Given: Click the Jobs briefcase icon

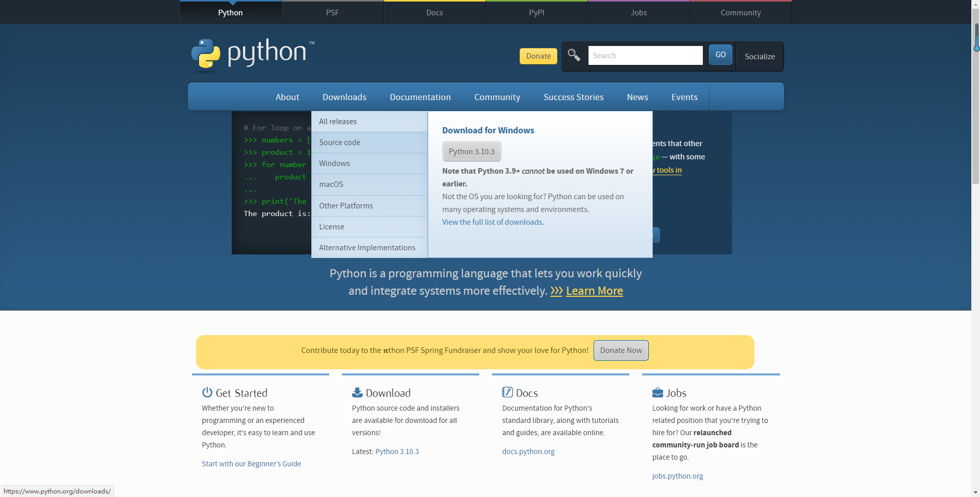Looking at the screenshot, I should tap(657, 392).
